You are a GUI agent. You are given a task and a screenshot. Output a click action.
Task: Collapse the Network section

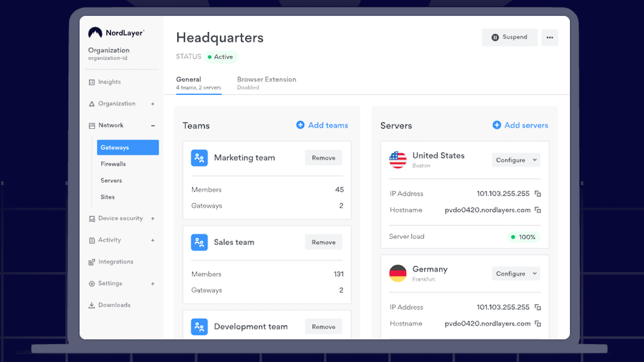(153, 126)
